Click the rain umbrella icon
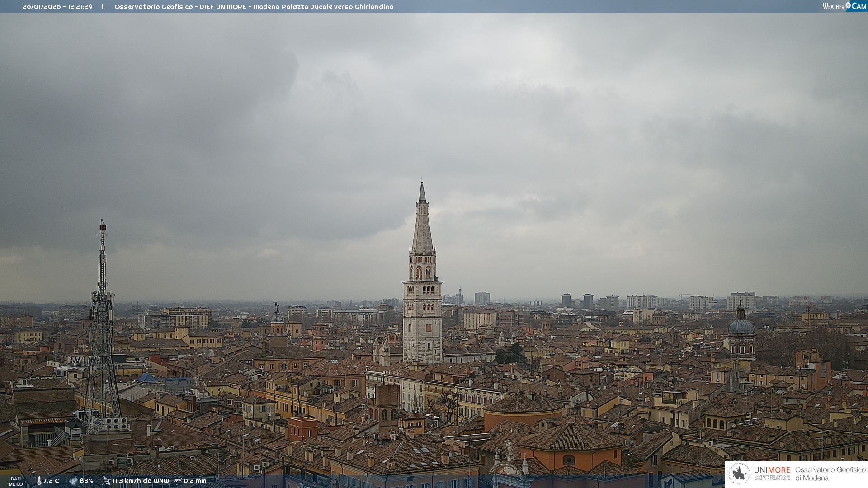This screenshot has width=868, height=488. tap(178, 481)
